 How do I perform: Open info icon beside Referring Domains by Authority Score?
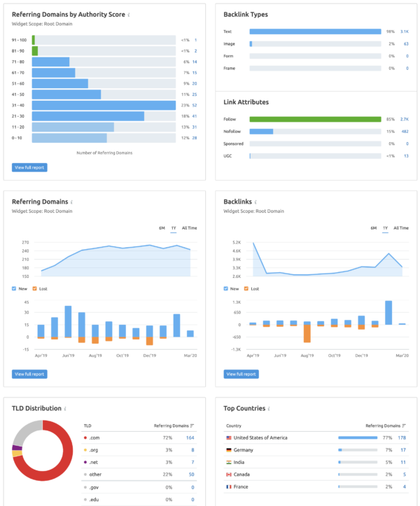click(129, 15)
